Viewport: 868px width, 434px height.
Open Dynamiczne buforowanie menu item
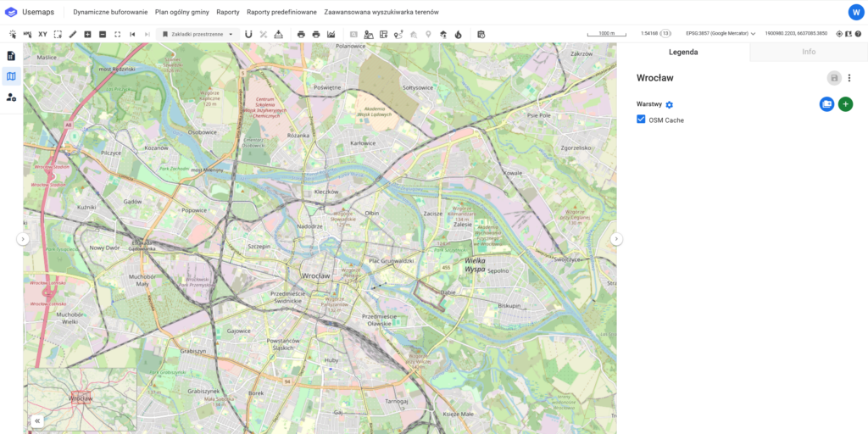pyautogui.click(x=110, y=12)
